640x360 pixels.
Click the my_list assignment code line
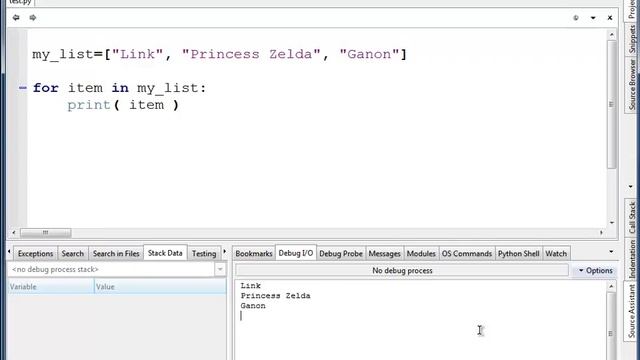tap(220, 54)
